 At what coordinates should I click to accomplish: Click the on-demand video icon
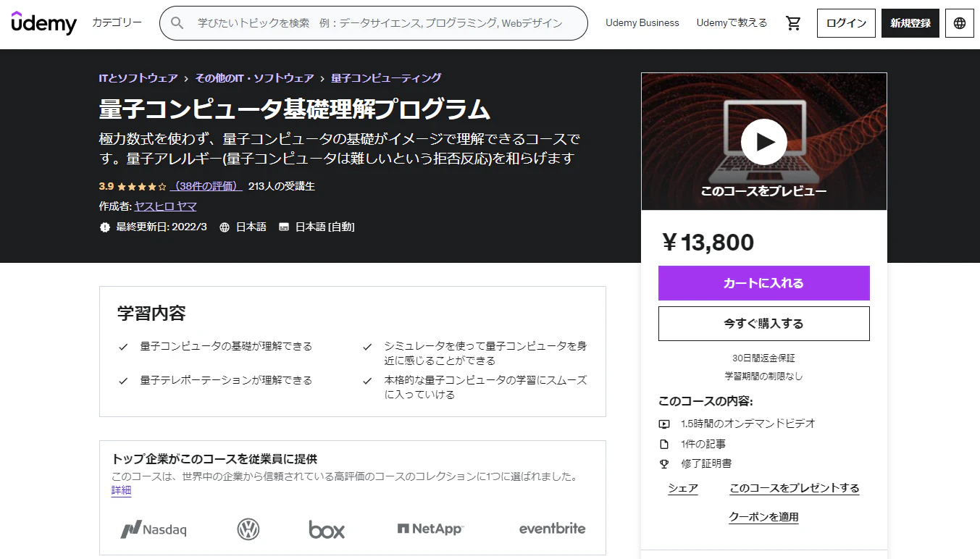click(x=664, y=424)
